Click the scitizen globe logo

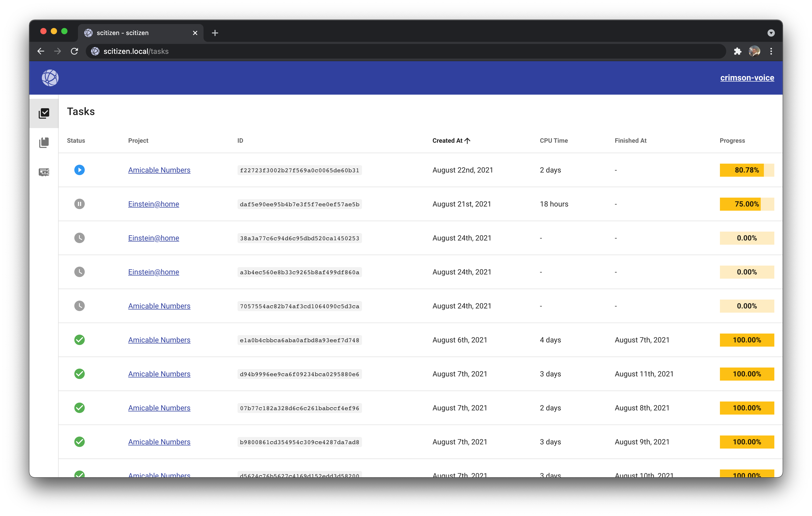coord(50,78)
